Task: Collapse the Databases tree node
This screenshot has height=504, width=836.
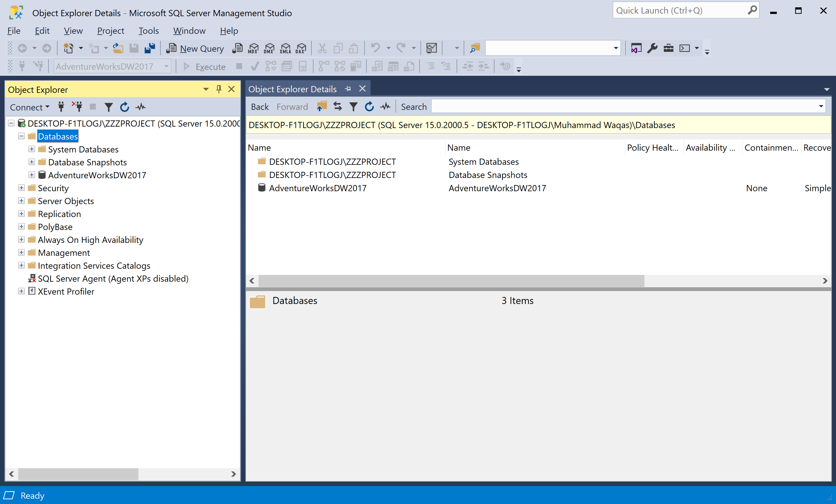Action: point(21,136)
